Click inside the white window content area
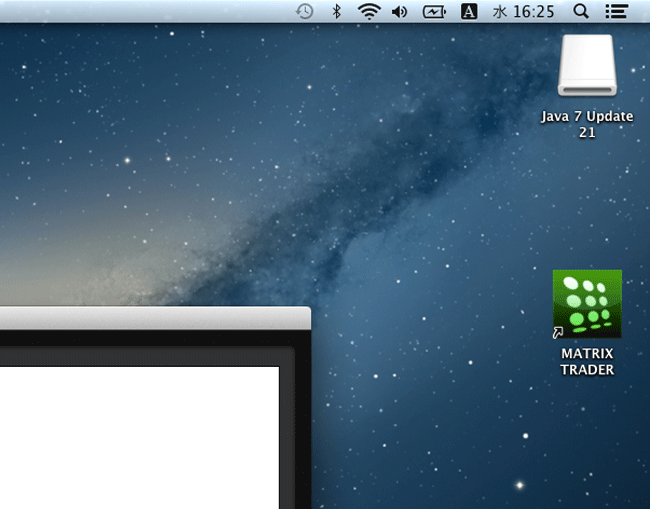 (139, 437)
